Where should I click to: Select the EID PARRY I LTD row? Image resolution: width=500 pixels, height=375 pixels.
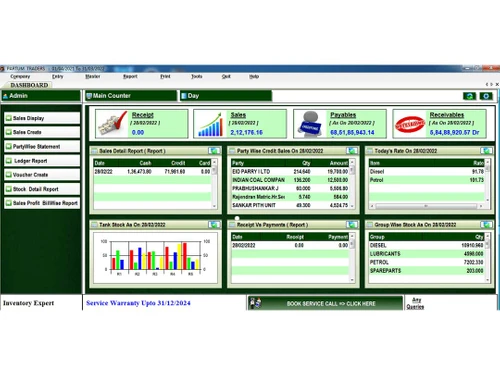[x=290, y=171]
